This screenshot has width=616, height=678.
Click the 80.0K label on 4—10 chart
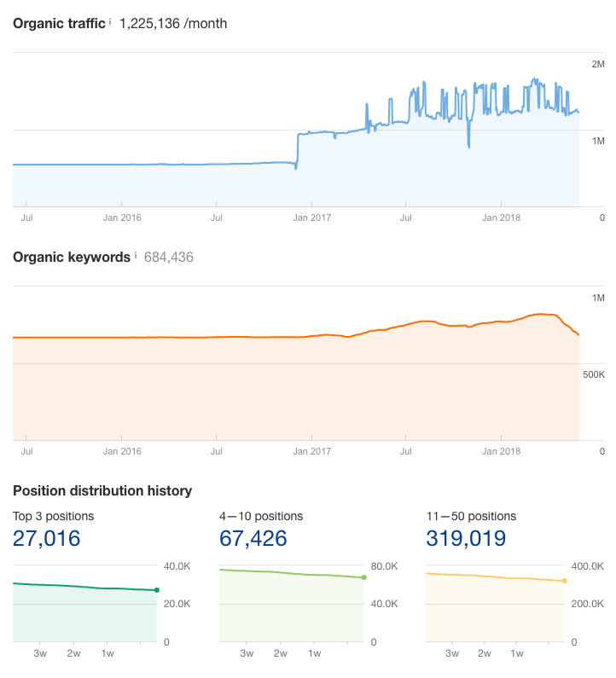click(x=384, y=566)
